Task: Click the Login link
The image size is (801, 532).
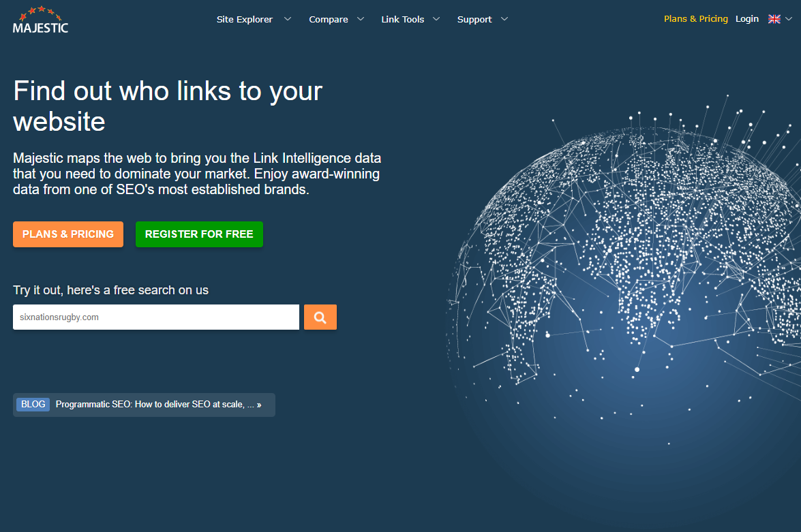Action: (747, 19)
